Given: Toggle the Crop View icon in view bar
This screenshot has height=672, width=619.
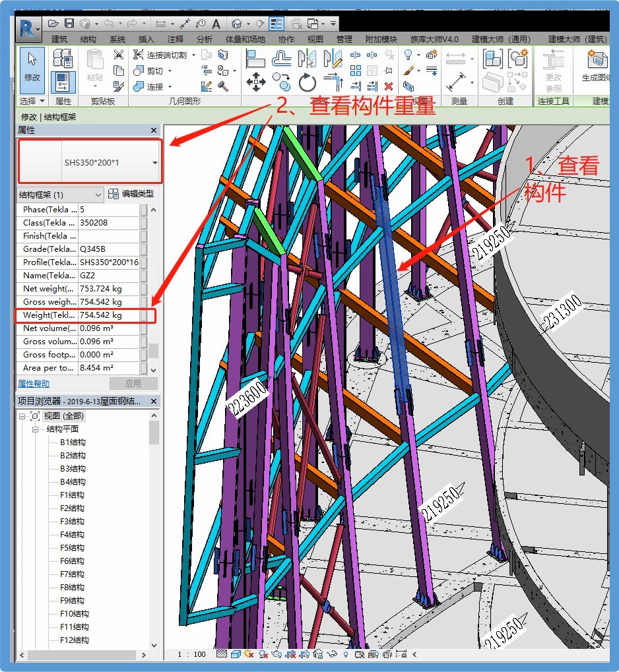Looking at the screenshot, I should [x=290, y=654].
